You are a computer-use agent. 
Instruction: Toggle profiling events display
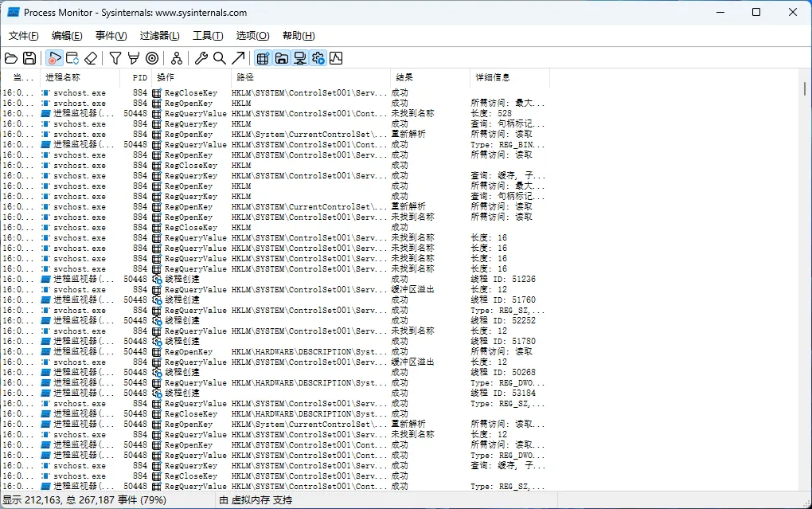[x=336, y=58]
